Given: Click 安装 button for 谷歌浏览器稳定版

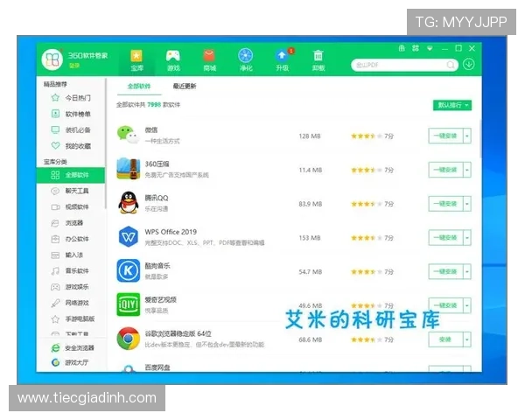Looking at the screenshot, I should pyautogui.click(x=445, y=339).
